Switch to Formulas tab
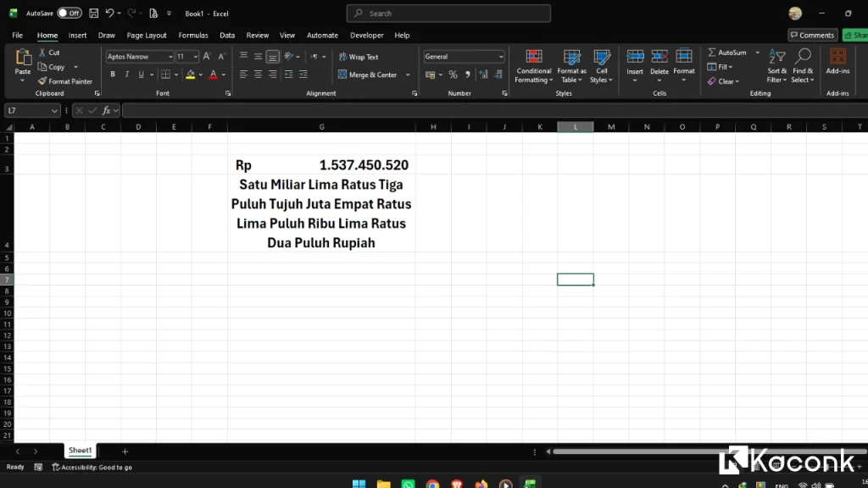The height and width of the screenshot is (488, 868). [x=193, y=35]
